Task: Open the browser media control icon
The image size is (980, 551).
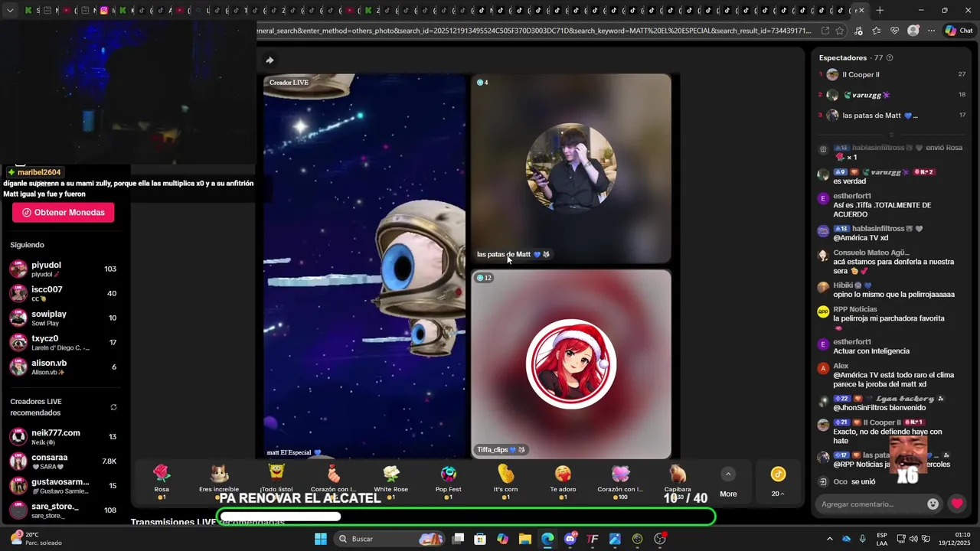Action: tap(857, 31)
